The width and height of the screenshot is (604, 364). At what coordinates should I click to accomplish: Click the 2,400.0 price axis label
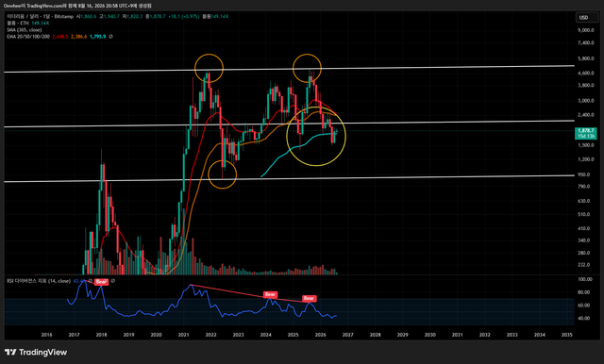(585, 115)
